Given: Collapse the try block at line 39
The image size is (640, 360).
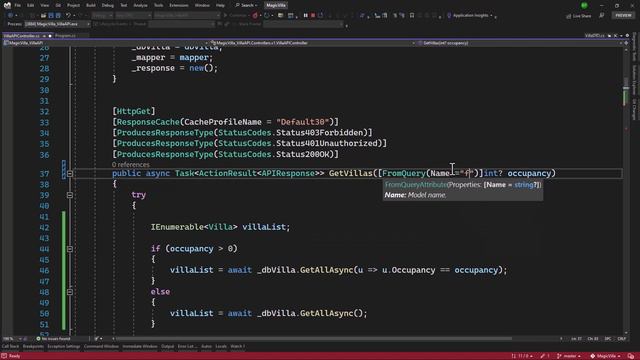Looking at the screenshot, I should coord(70,195).
